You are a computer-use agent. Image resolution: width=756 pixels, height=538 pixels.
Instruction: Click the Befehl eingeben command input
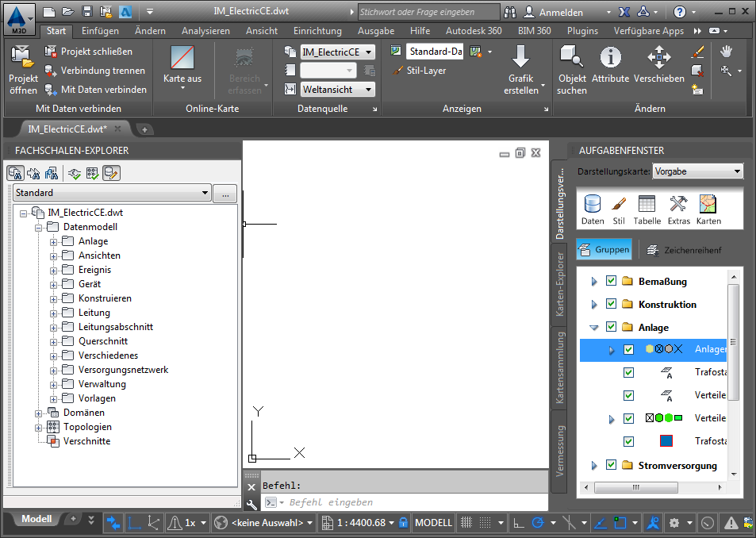(405, 502)
